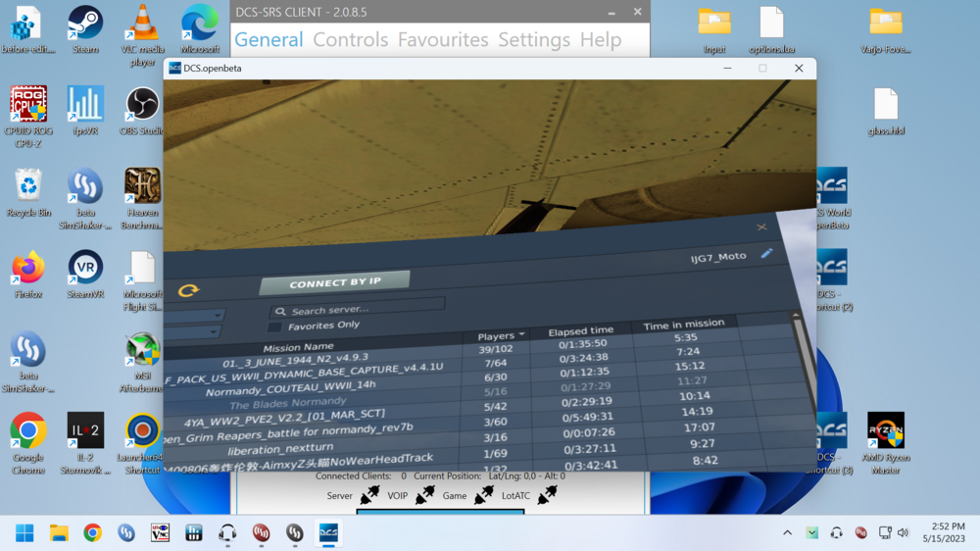Open the Steam desktop shortcut

85,29
